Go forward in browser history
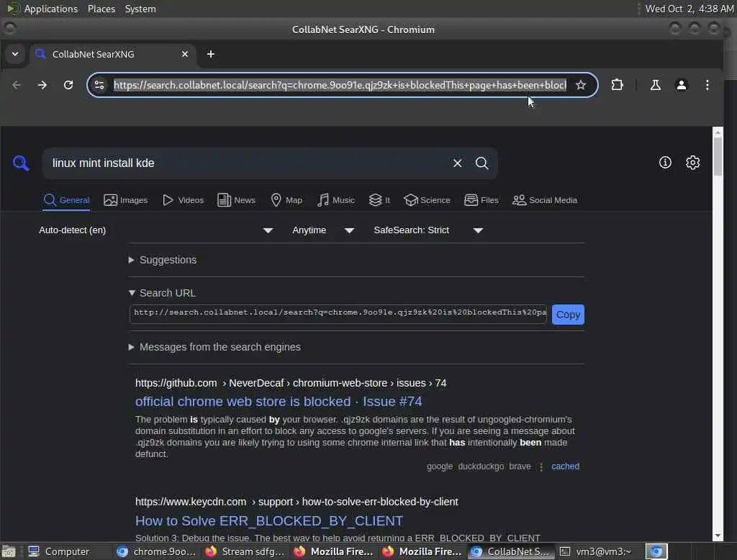737x560 pixels. (x=42, y=85)
